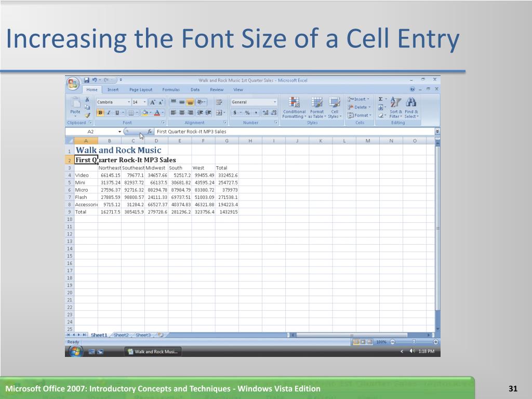This screenshot has height=399, width=532.
Task: Click Walk and Rock Musi... taskbar button
Action: coord(153,352)
